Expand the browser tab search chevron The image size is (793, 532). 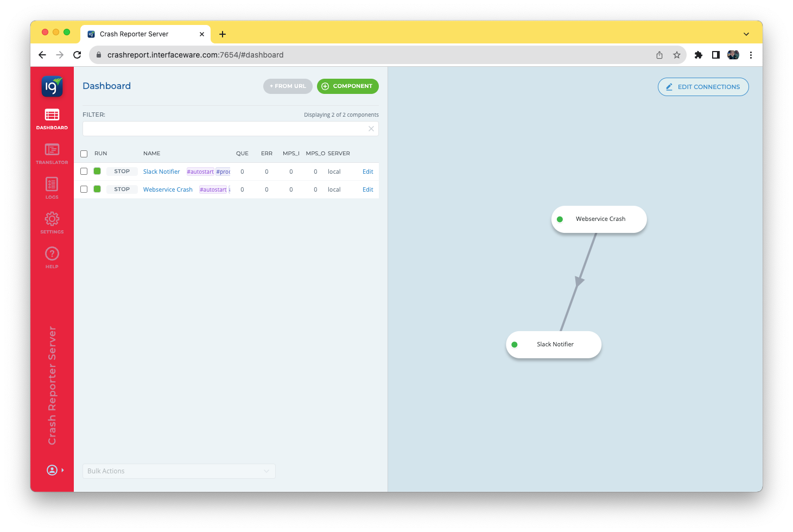(746, 34)
